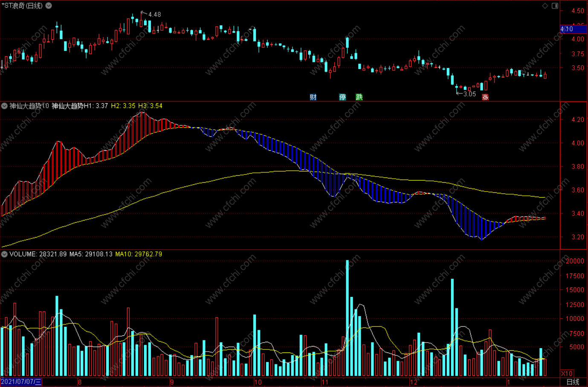Click the 3.75 price axis label
Viewport: 588px width, 387px height.
click(x=578, y=54)
